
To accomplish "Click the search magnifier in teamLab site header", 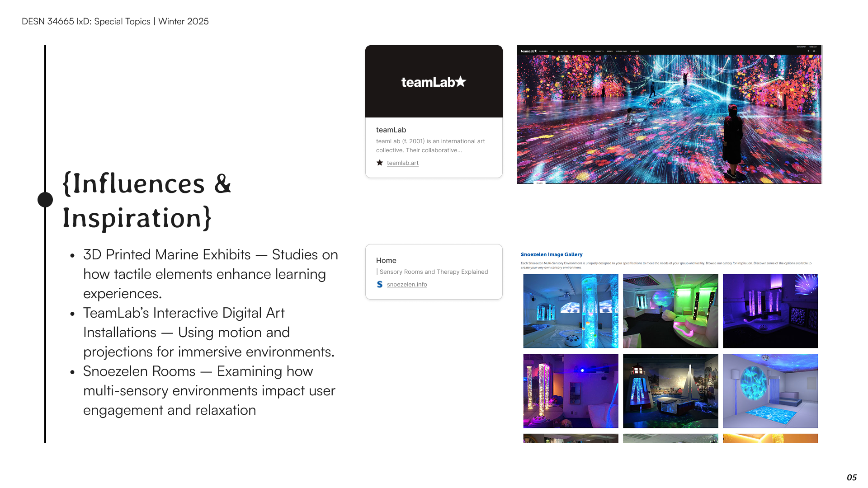I will pos(808,51).
